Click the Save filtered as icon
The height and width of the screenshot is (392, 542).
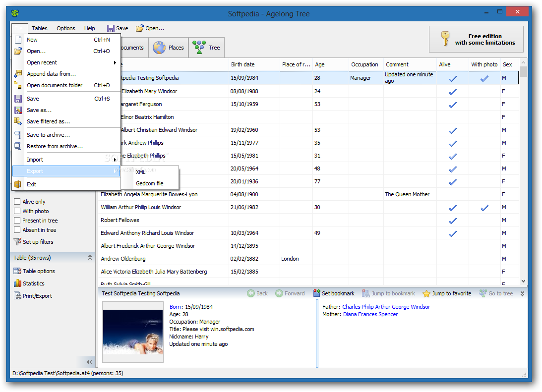18,121
